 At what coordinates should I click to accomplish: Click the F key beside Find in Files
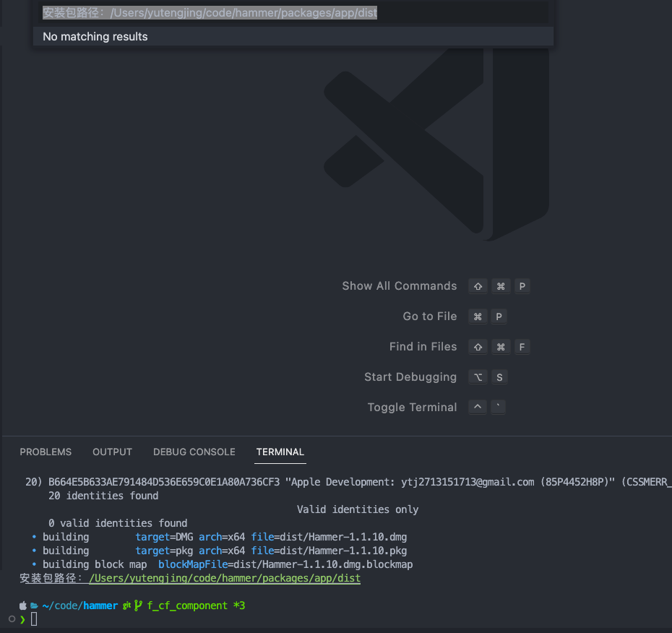(522, 347)
